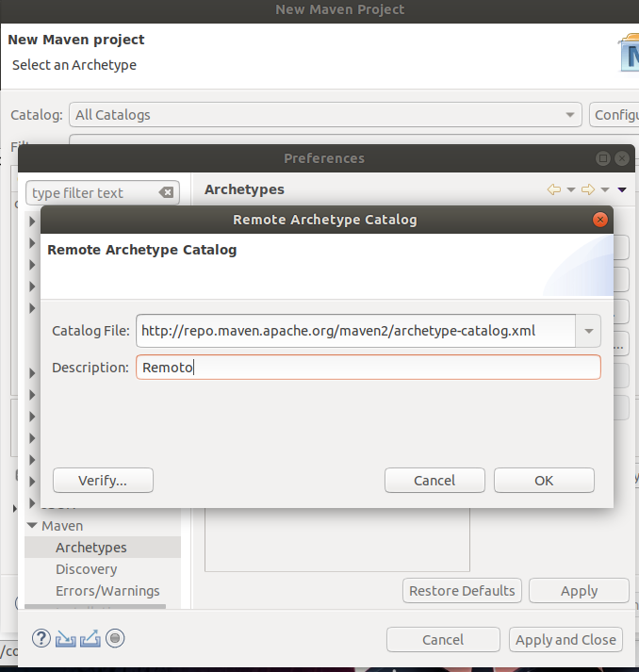Image resolution: width=639 pixels, height=672 pixels.
Task: Select Archetypes in the preferences tree
Action: [90, 548]
